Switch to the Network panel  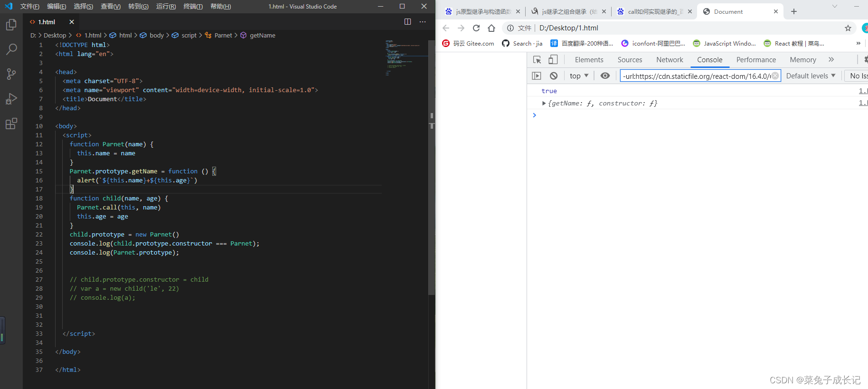coord(670,60)
